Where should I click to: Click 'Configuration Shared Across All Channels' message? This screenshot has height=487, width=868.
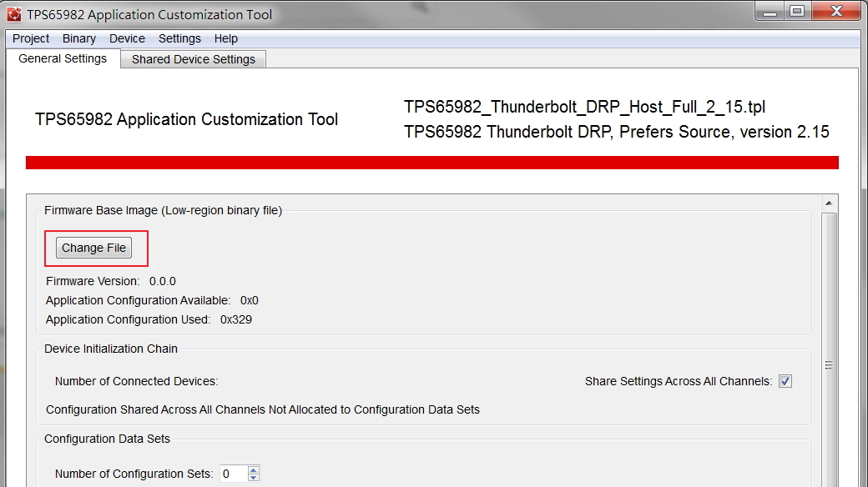click(262, 410)
